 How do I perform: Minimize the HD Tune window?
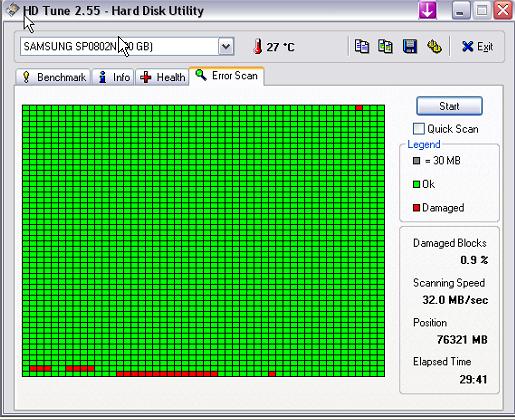[x=460, y=11]
